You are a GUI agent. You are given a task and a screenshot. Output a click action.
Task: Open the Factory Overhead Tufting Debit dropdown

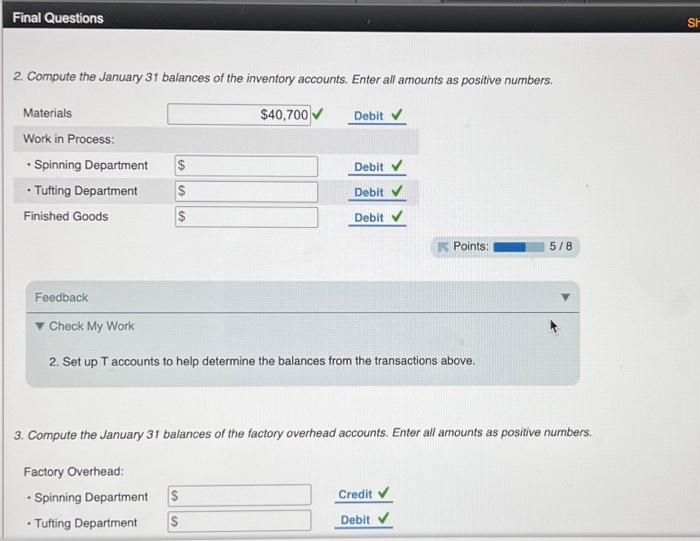click(x=363, y=520)
